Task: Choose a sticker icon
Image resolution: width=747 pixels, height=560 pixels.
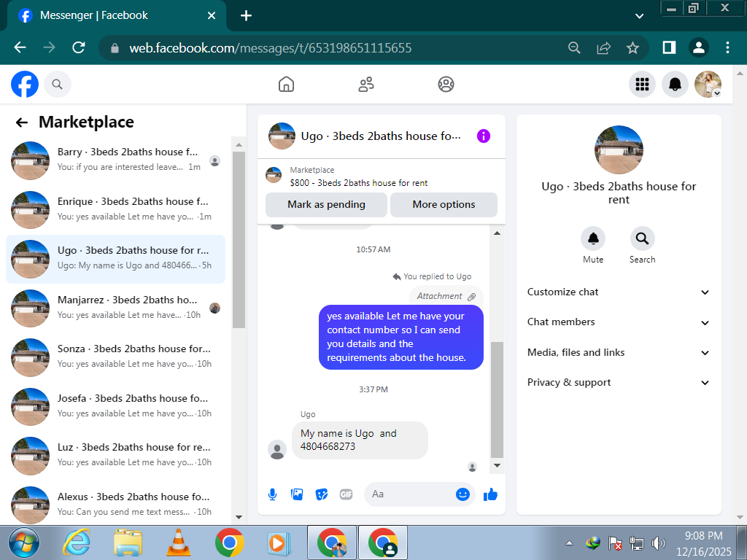Action: click(x=322, y=494)
